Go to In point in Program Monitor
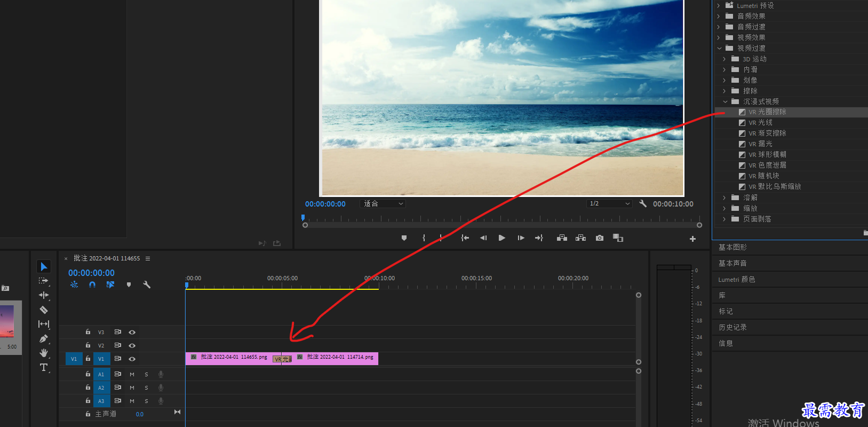This screenshot has width=868, height=427. coord(465,238)
